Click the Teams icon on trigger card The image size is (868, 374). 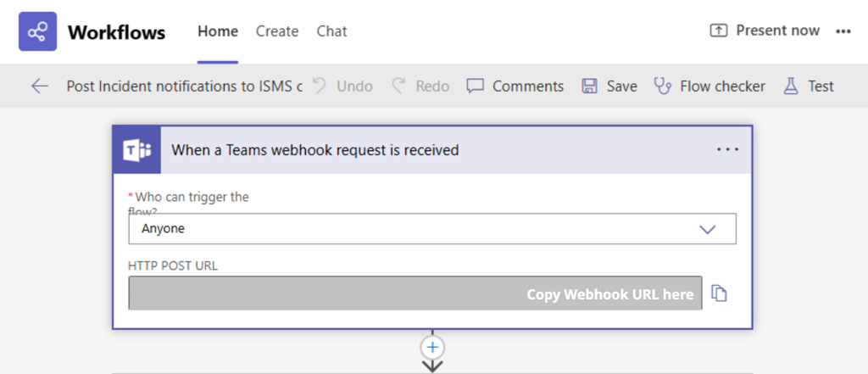click(x=136, y=149)
